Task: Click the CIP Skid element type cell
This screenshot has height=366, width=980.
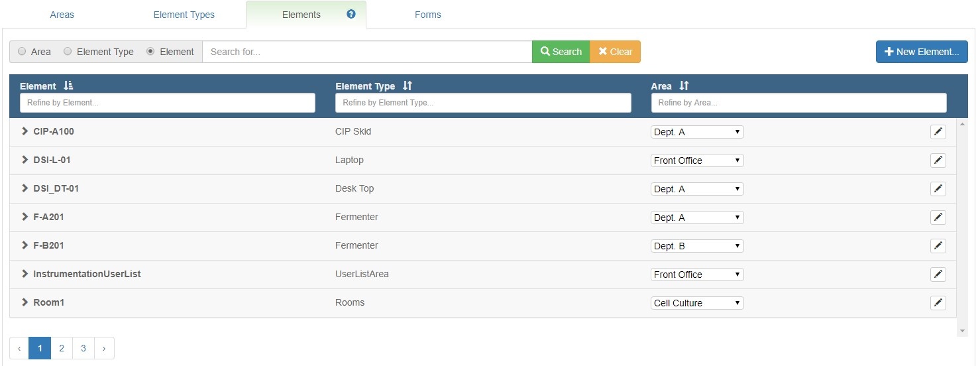Action: pos(353,131)
